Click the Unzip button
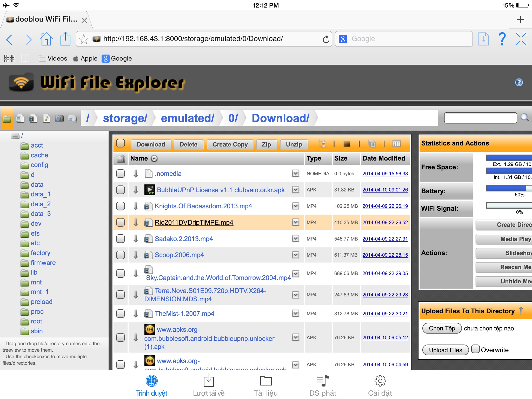 point(294,144)
